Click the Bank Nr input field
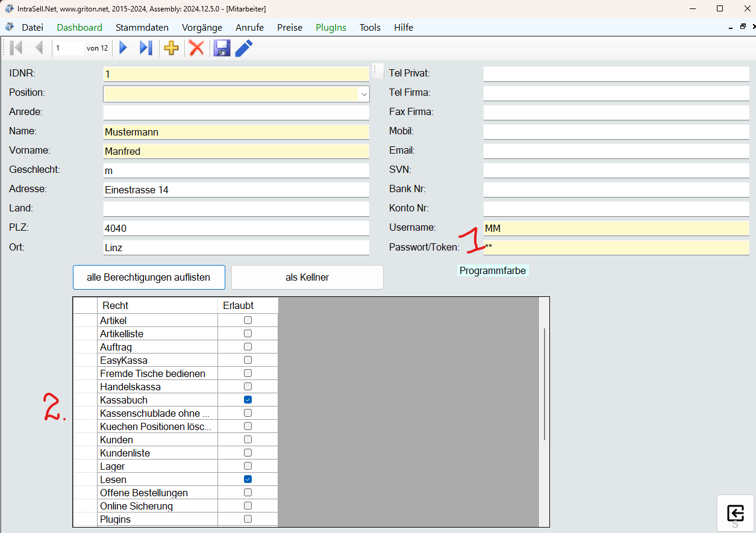This screenshot has width=756, height=533. pyautogui.click(x=616, y=190)
